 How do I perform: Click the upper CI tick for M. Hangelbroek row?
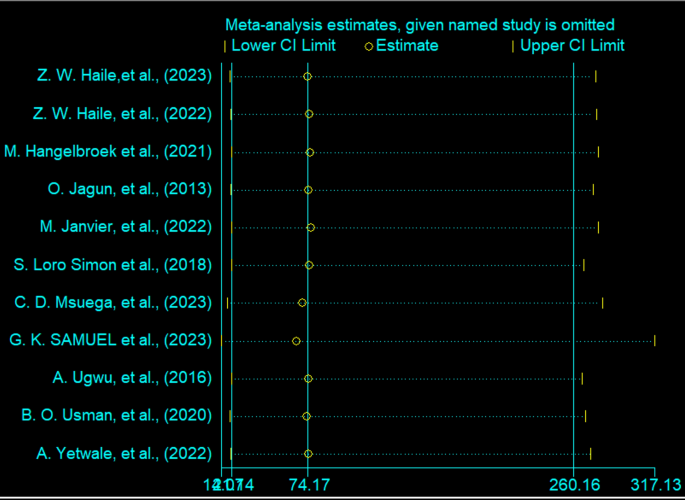[x=598, y=152]
